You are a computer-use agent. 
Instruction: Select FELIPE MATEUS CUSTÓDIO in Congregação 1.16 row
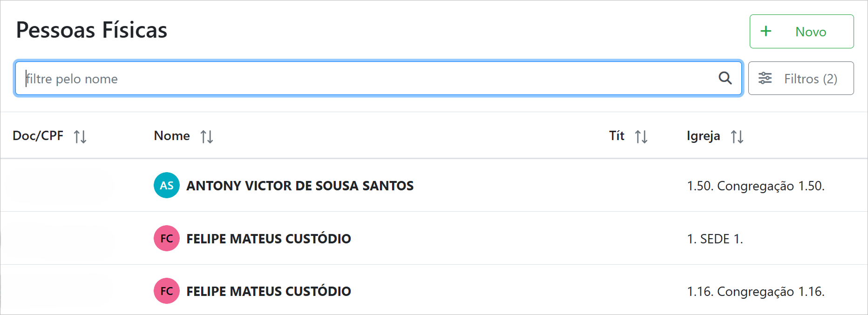coord(269,291)
